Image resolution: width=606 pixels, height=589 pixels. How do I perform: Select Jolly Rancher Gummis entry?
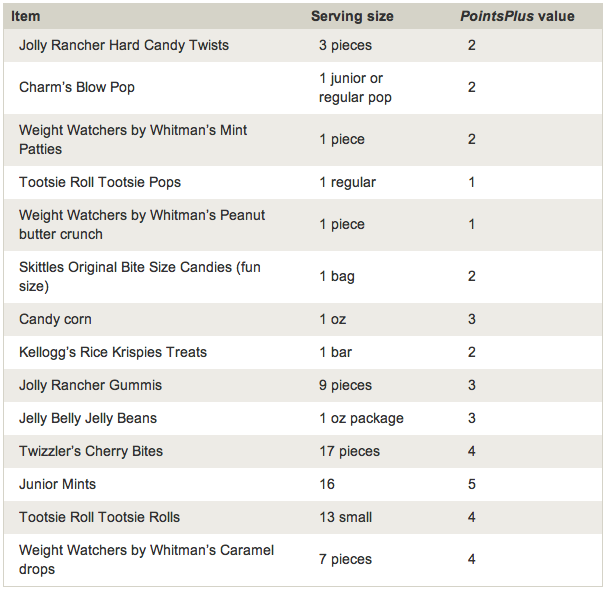pos(90,385)
